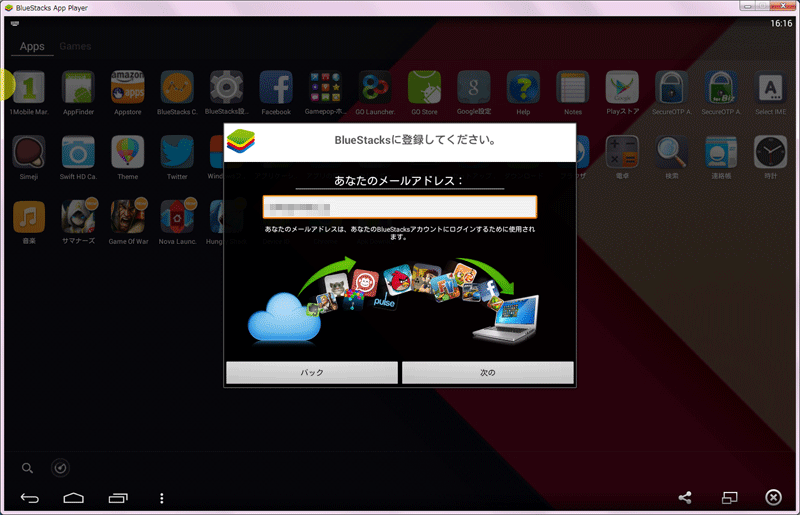Launch the 音楽 music app
Screen dimensions: 800x515
(x=29, y=217)
